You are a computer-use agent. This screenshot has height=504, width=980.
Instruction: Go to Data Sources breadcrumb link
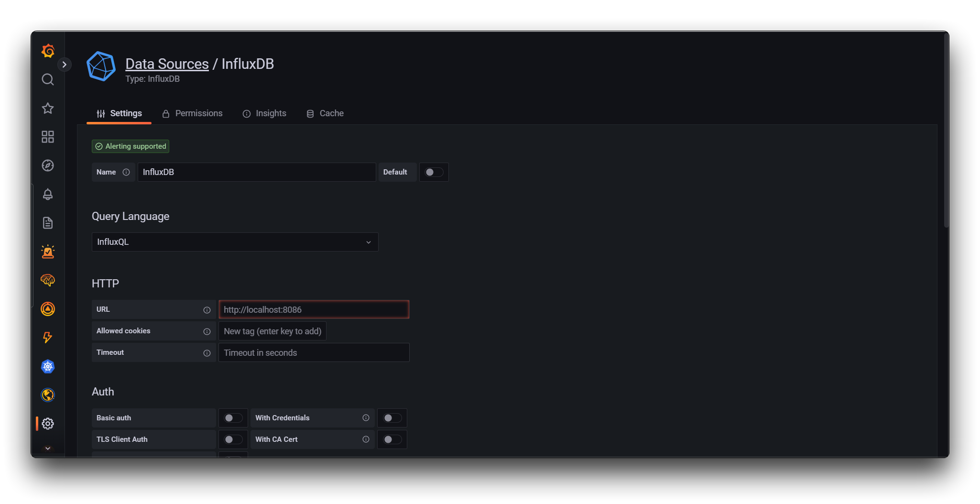tap(167, 64)
